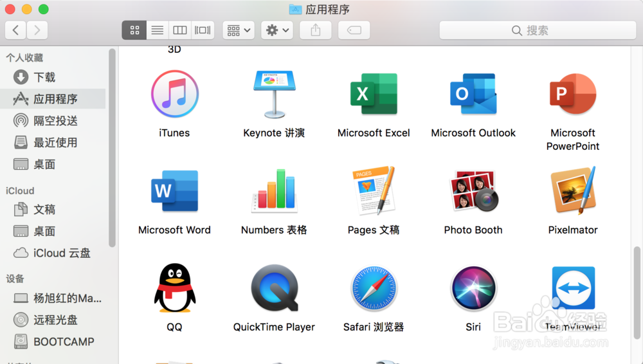This screenshot has width=643, height=364.
Task: Switch to column view
Action: [179, 30]
